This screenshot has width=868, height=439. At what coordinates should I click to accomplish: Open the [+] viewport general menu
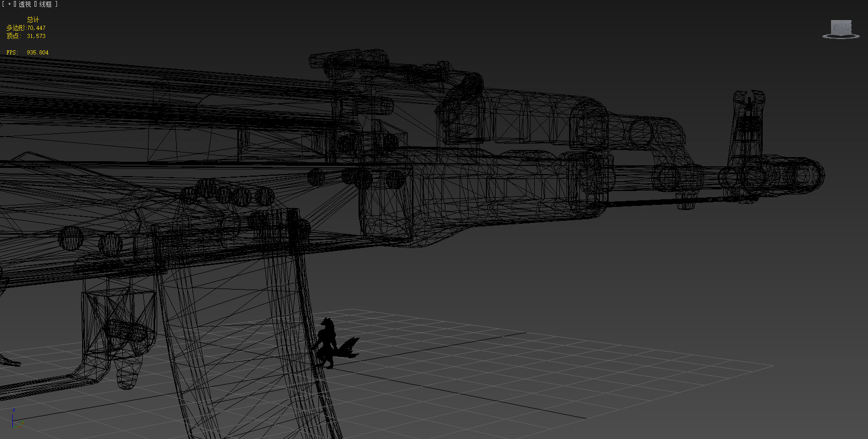(x=9, y=4)
